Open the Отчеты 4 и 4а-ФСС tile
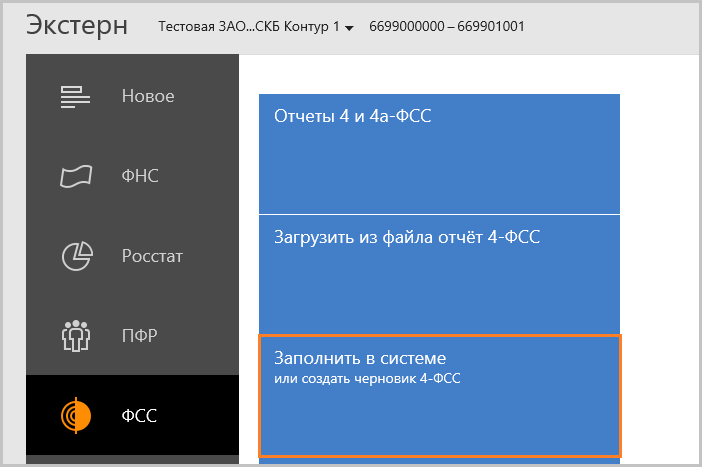 [x=439, y=154]
